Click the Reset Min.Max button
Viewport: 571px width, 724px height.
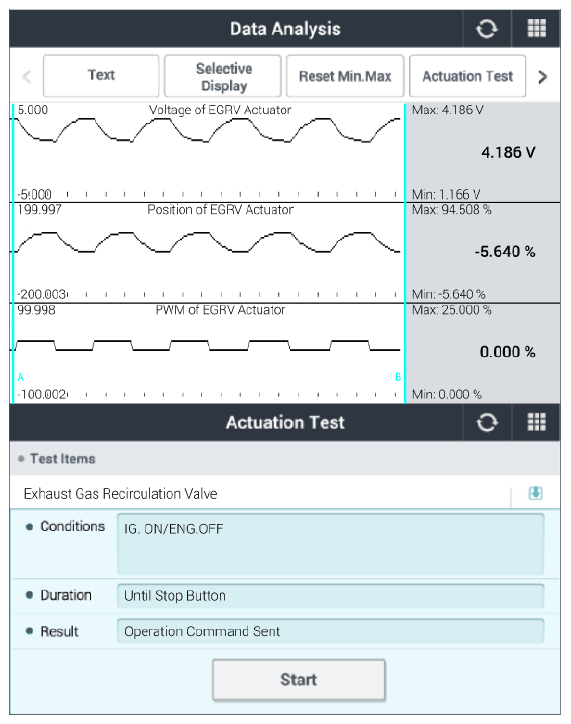point(345,76)
